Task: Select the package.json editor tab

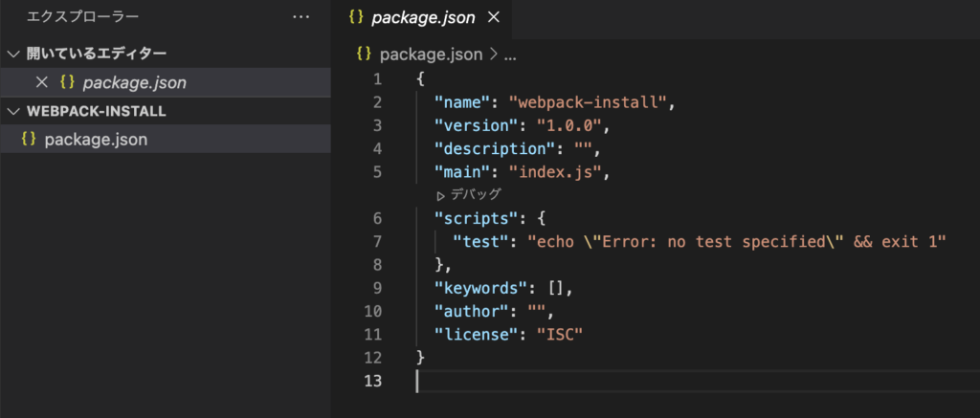Action: point(424,18)
